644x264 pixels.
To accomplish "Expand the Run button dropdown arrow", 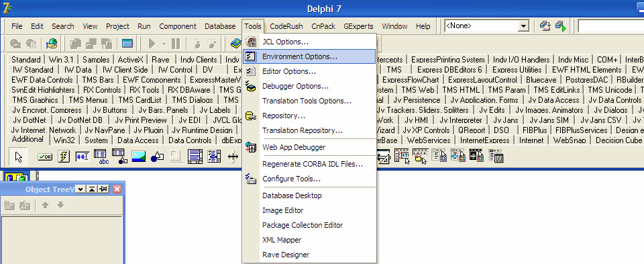I will [x=164, y=44].
